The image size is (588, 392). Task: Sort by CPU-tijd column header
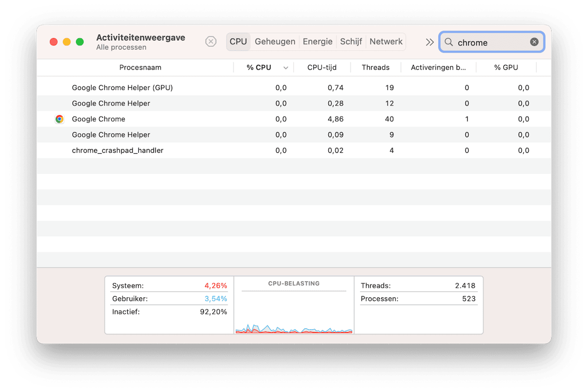322,68
